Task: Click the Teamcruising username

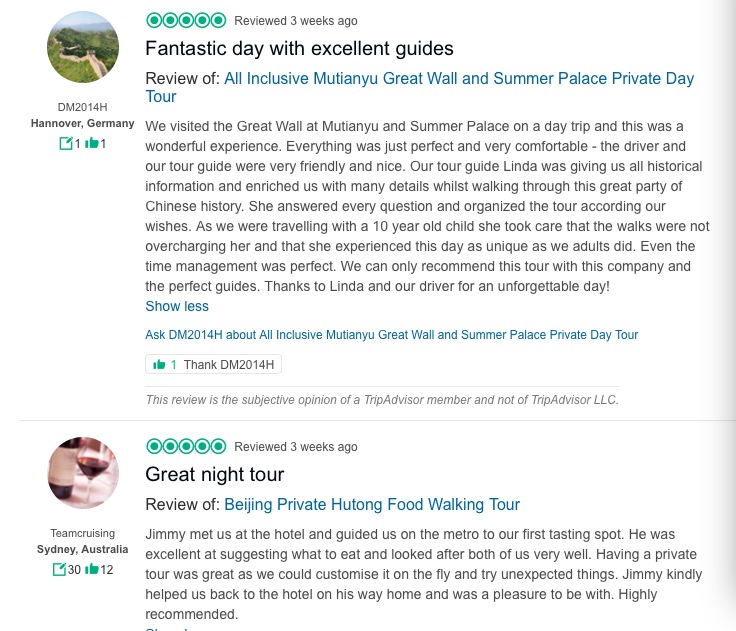Action: point(83,533)
